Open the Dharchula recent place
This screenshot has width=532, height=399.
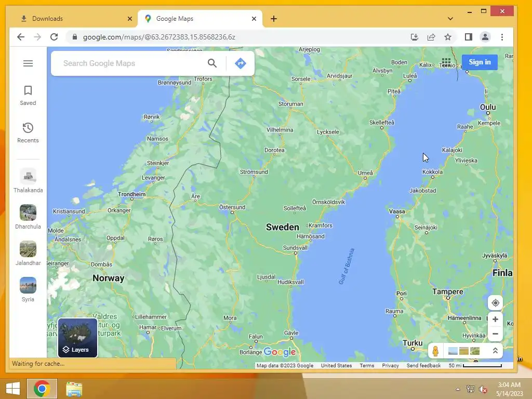coord(28,217)
